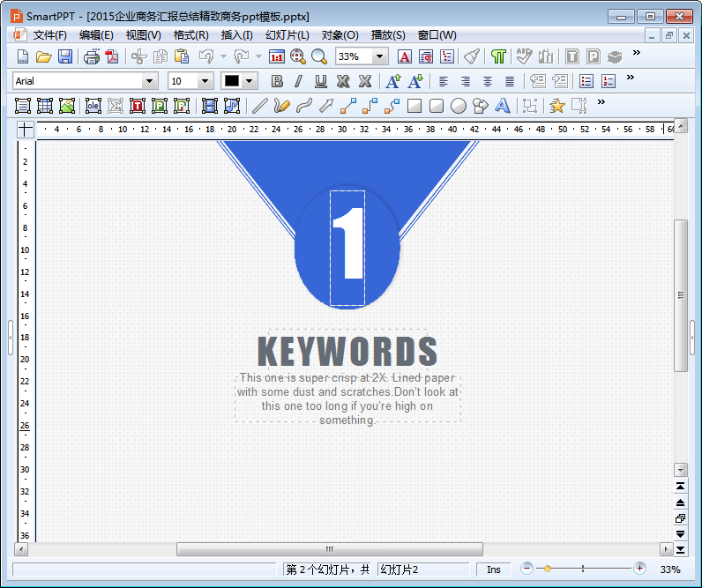Click the magnifier zoom tool icon
Screen dimensions: 702x588
coord(318,56)
